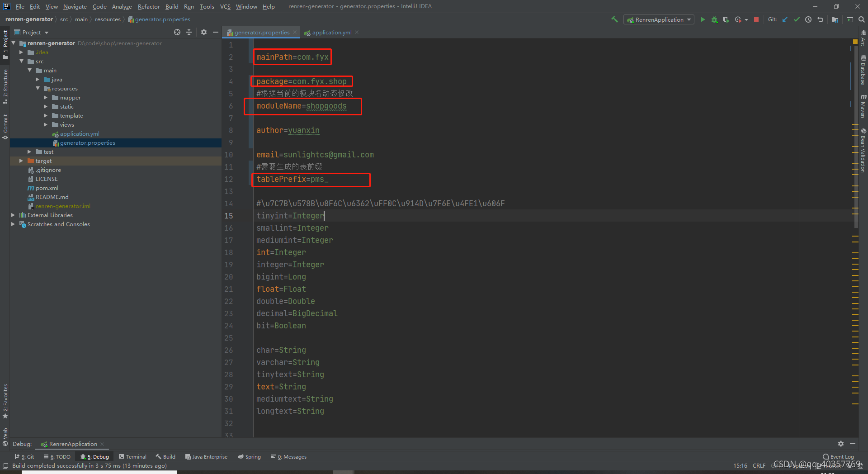The image size is (868, 474).
Task: Open the Spring tool window
Action: point(250,457)
